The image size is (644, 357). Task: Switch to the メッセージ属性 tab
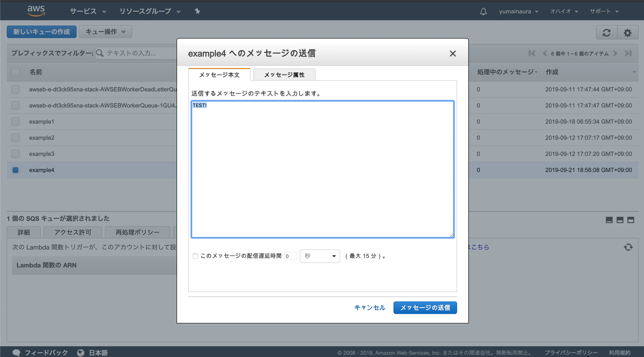(284, 74)
